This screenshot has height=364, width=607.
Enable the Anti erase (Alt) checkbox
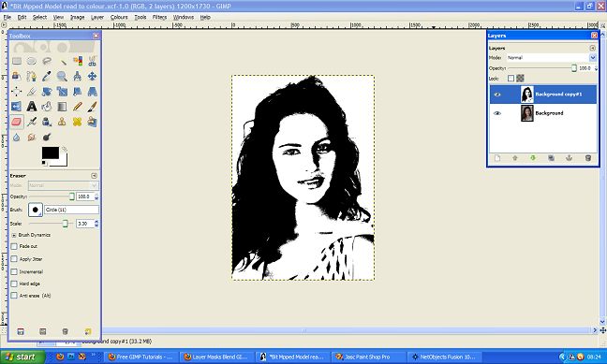tap(14, 295)
